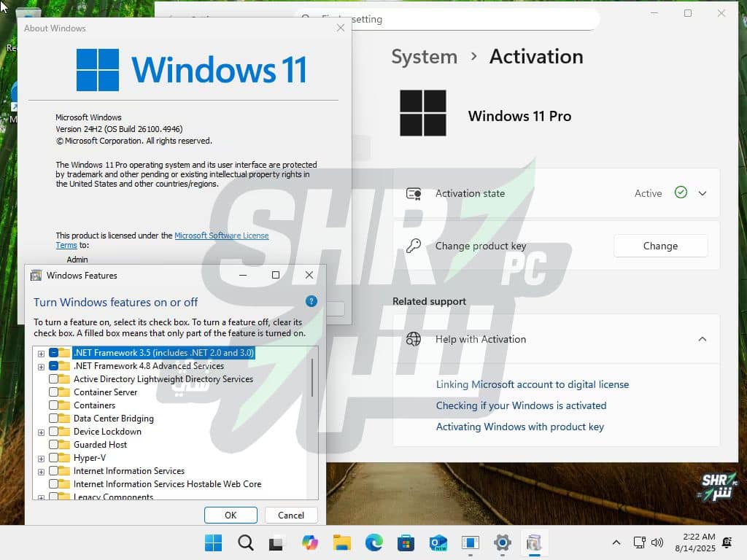Open volume control tray icon
This screenshot has height=560, width=747.
tap(657, 542)
